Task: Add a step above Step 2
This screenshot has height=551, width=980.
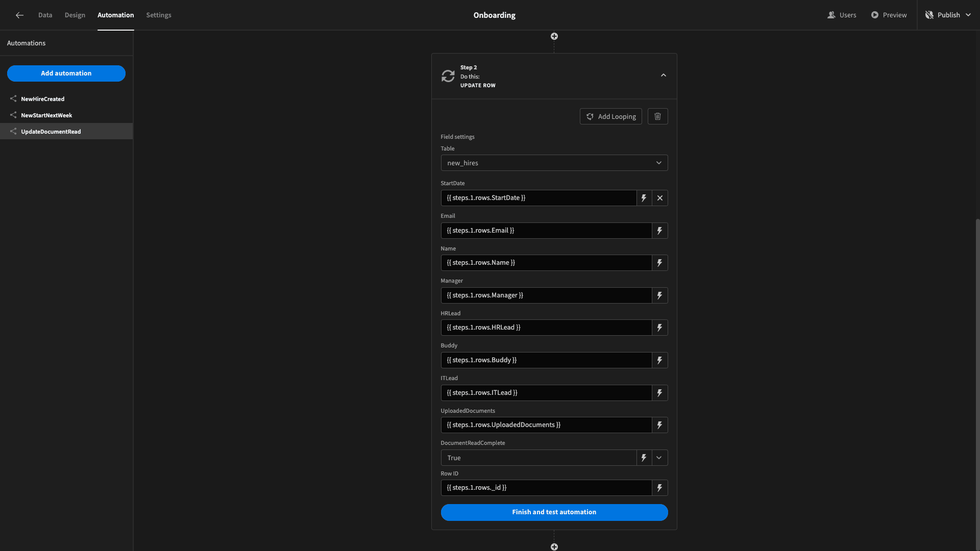Action: coord(554,36)
